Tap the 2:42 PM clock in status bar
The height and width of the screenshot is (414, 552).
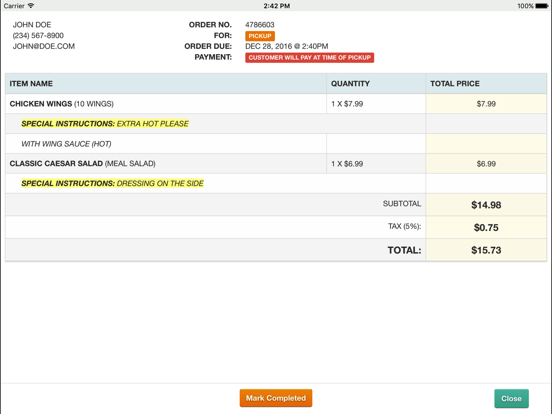pyautogui.click(x=277, y=6)
